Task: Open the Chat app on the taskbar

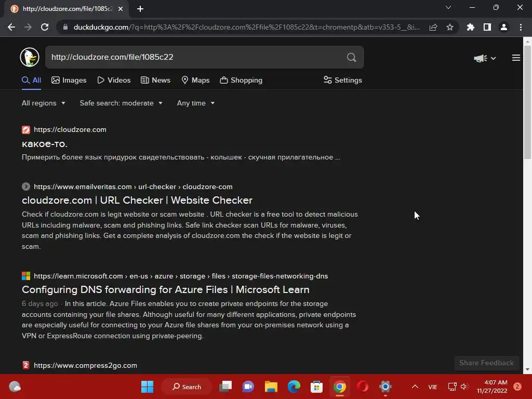Action: click(248, 387)
